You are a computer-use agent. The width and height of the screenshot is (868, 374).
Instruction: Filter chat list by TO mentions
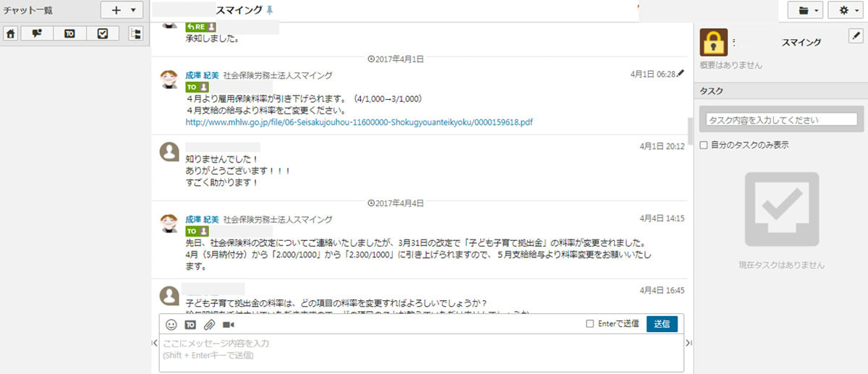pos(69,33)
